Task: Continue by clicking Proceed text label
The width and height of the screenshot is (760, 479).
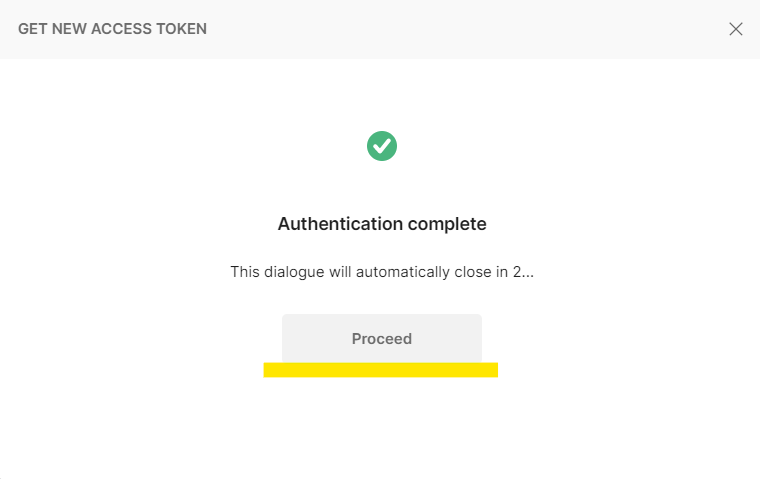Action: coord(382,338)
